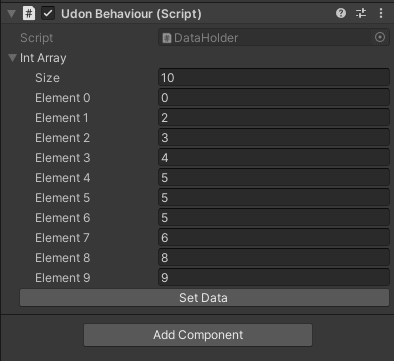Select the Element 9 value field
The width and height of the screenshot is (394, 361).
(x=274, y=278)
